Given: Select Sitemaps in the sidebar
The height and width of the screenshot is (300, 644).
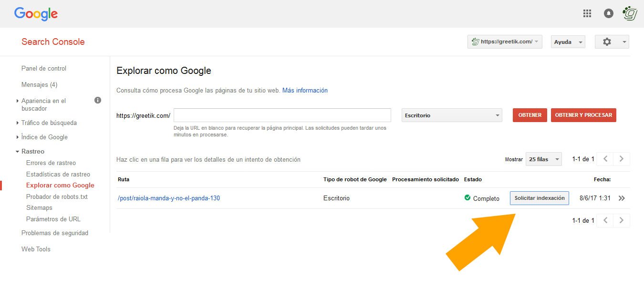Looking at the screenshot, I should pos(39,207).
